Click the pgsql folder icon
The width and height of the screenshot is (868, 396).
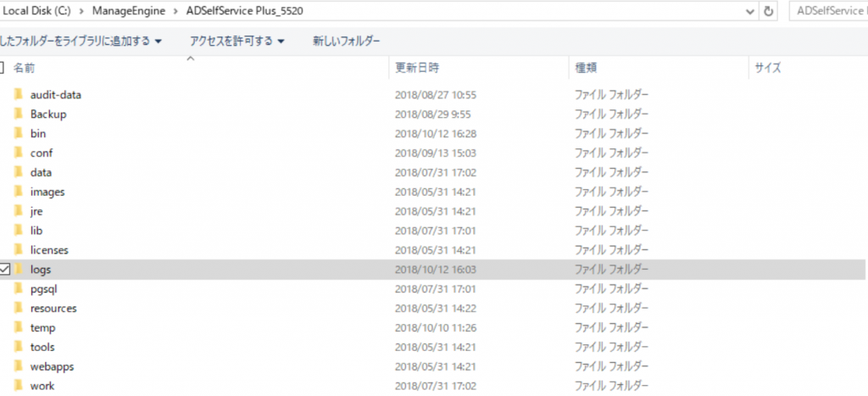[19, 288]
